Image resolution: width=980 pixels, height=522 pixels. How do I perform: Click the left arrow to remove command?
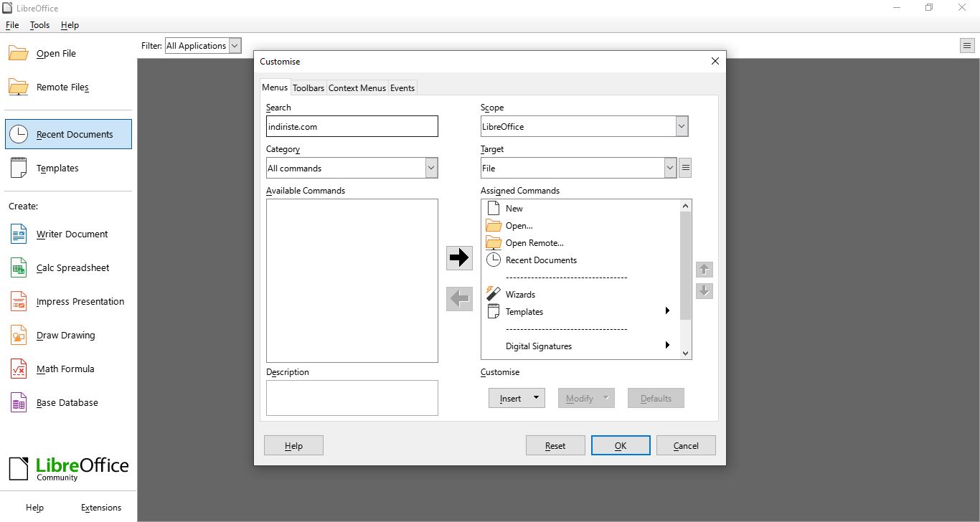point(459,298)
